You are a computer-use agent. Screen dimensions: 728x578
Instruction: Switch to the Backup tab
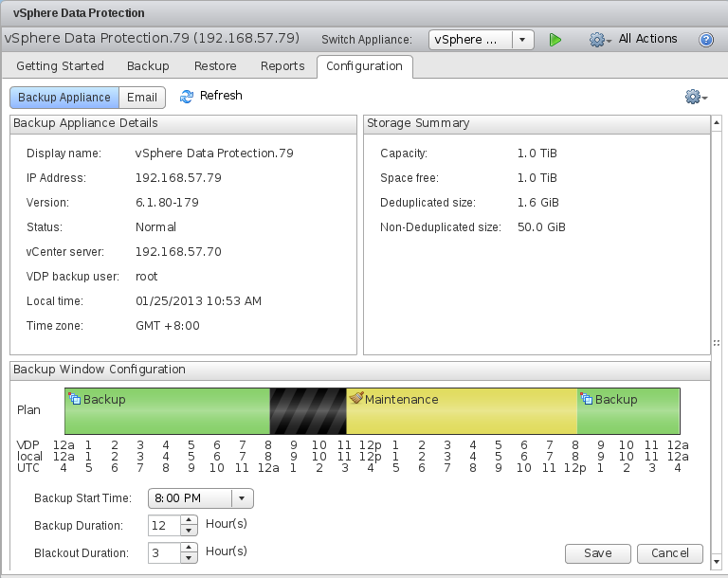148,66
